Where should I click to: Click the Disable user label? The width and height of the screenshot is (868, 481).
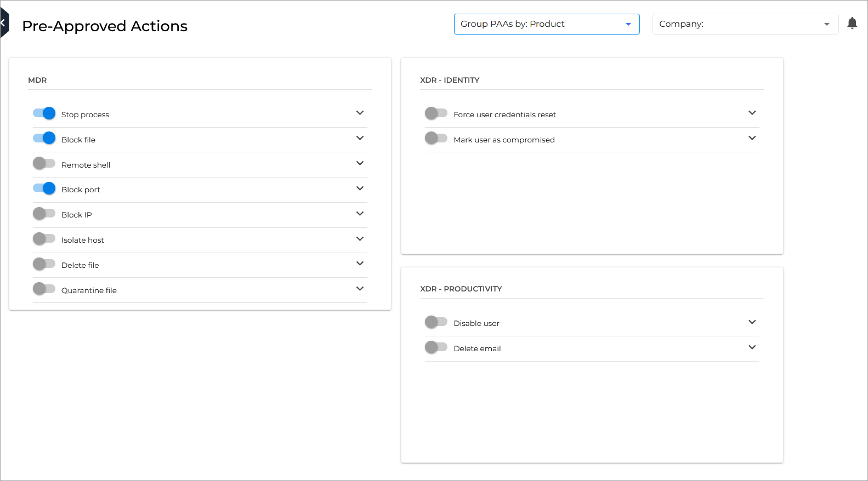[x=476, y=323]
